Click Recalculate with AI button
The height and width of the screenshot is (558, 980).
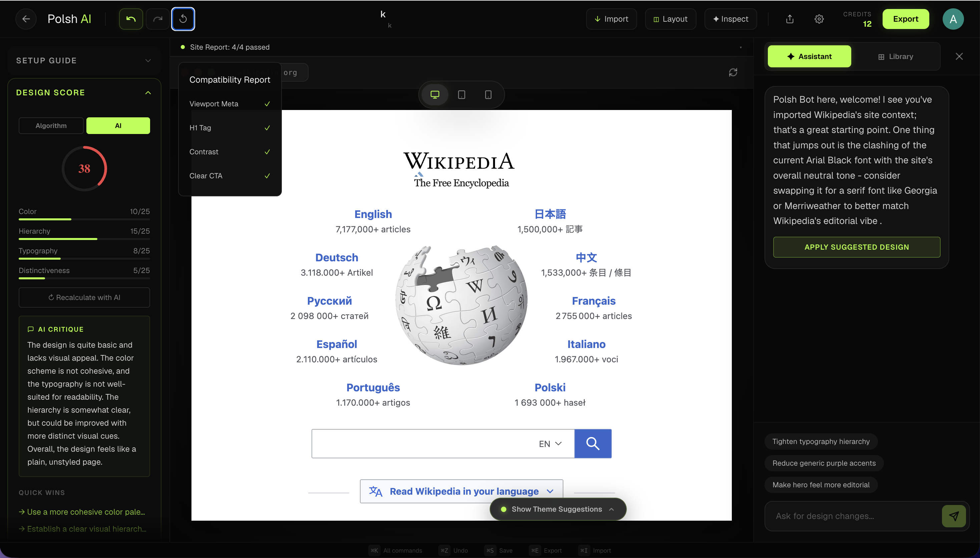[84, 297]
